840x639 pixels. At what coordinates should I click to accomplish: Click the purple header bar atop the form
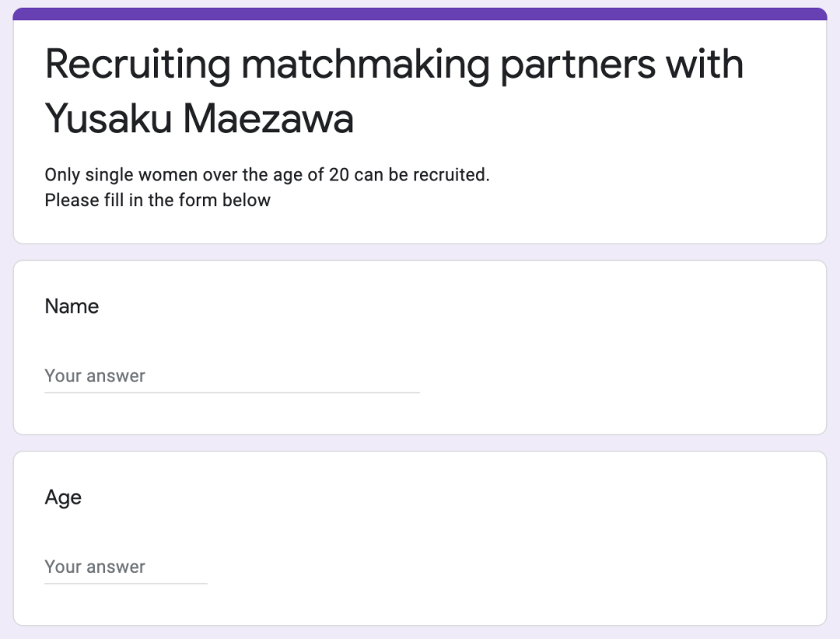420,14
